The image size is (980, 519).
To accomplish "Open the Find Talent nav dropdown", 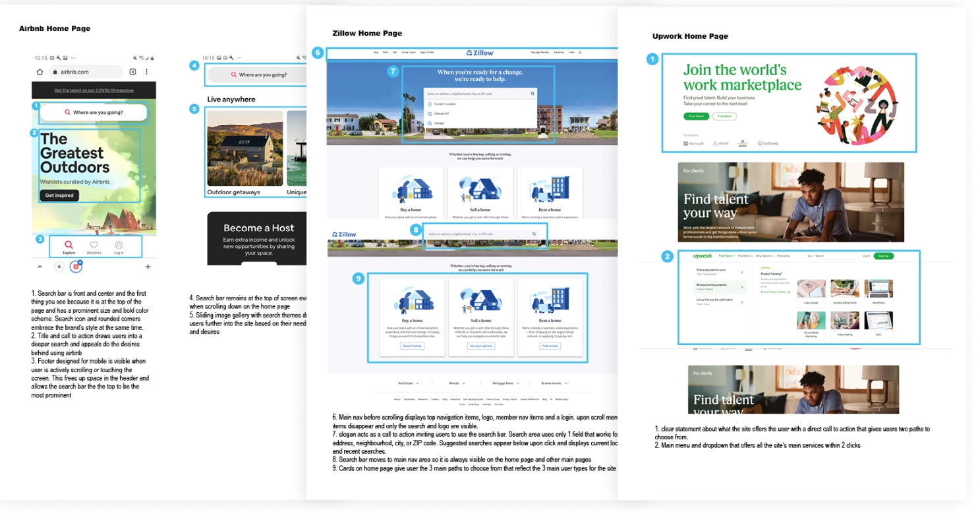I will coord(727,256).
